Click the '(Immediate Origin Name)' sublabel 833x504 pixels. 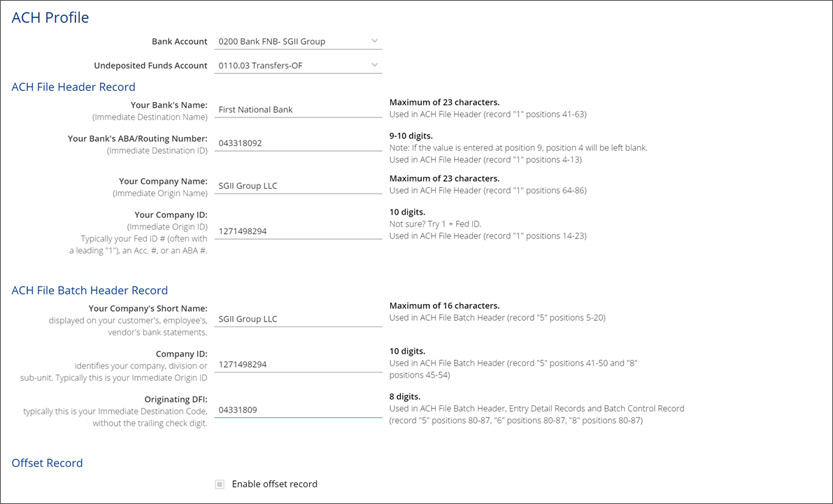(x=160, y=194)
